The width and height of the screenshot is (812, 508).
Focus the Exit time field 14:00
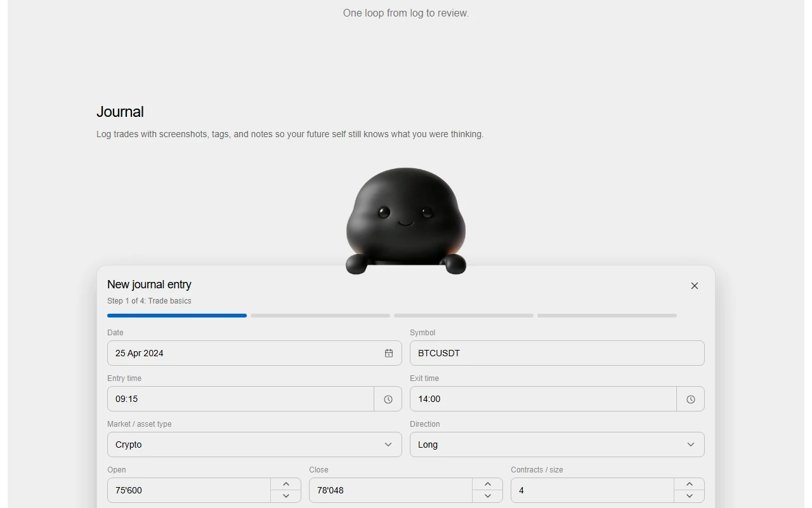[x=543, y=399]
